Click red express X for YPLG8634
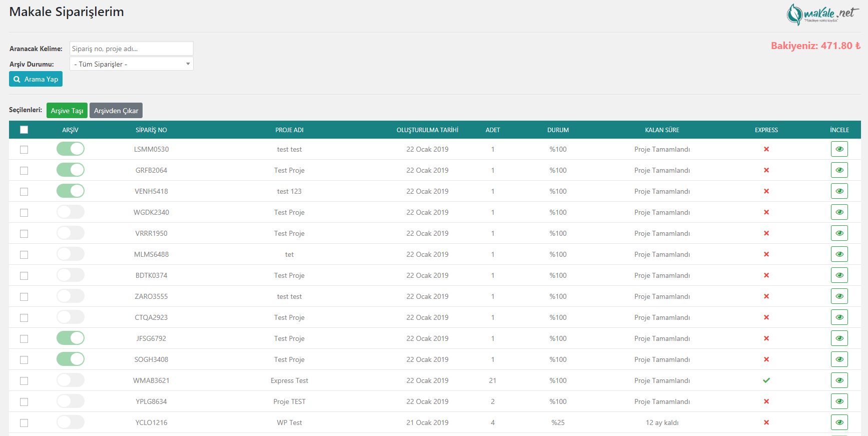The height and width of the screenshot is (436, 868). point(766,401)
